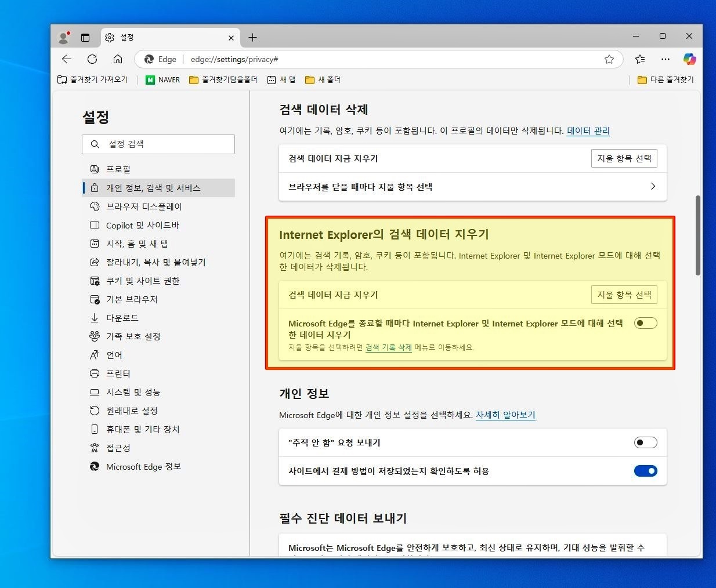Image resolution: width=716 pixels, height=588 pixels.
Task: Expand 브라우저를 닫을 때마다 지울 항목 선택 row
Action: (472, 187)
